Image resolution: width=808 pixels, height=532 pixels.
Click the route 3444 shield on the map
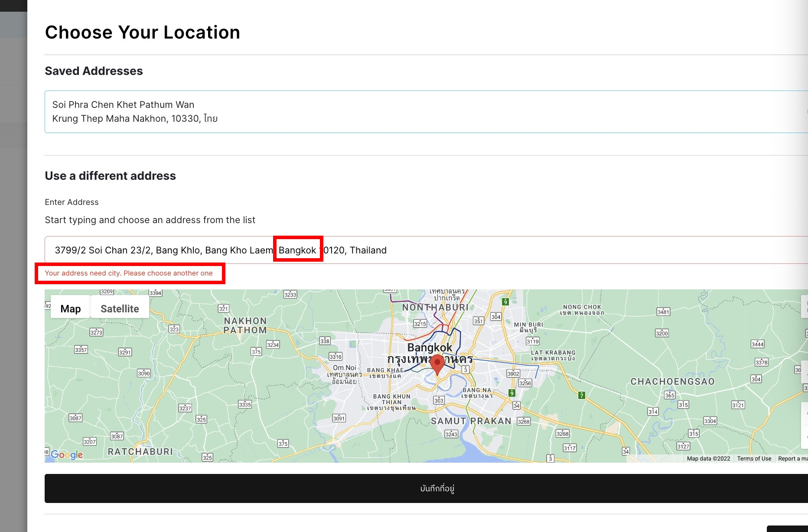coord(758,344)
